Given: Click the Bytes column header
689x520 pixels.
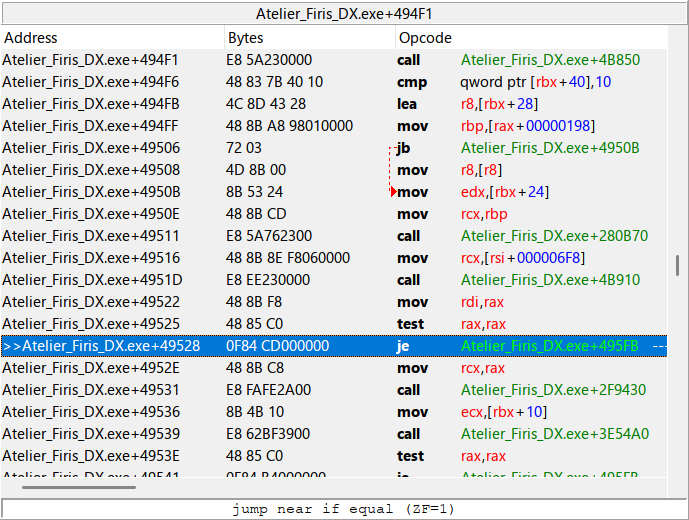Looking at the screenshot, I should (246, 37).
